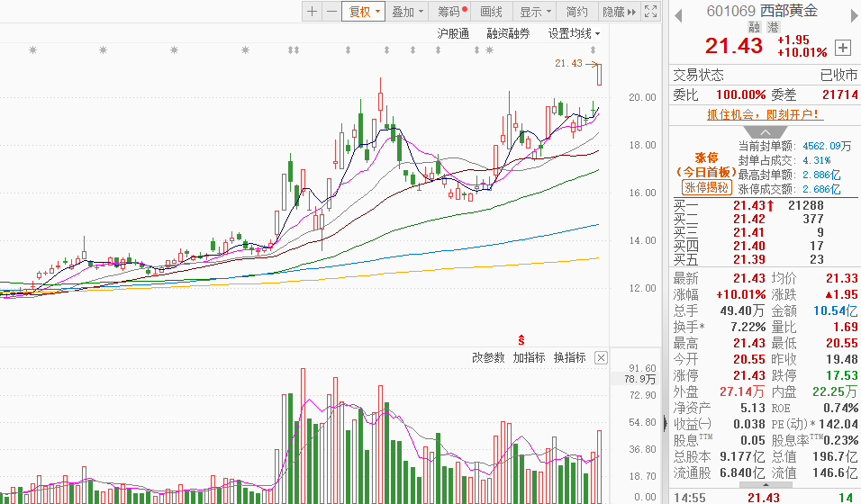The image size is (861, 504).
Task: Click the zoom-in plus button on chart toolbar
Action: (312, 12)
